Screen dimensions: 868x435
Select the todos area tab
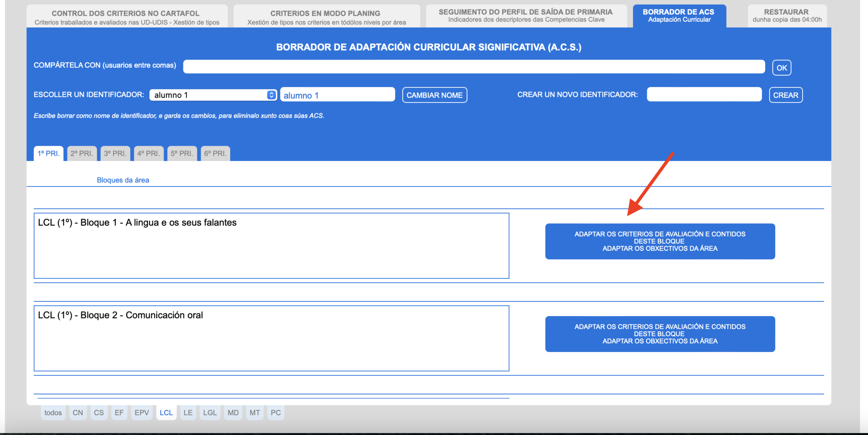(x=53, y=412)
